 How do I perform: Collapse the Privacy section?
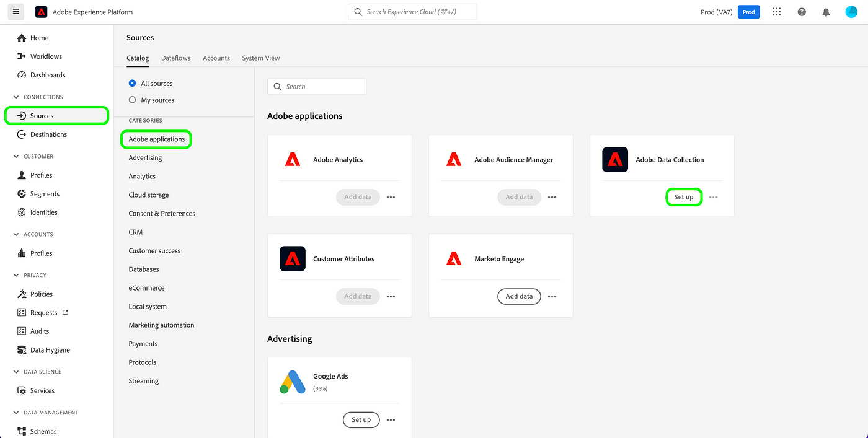[16, 276]
